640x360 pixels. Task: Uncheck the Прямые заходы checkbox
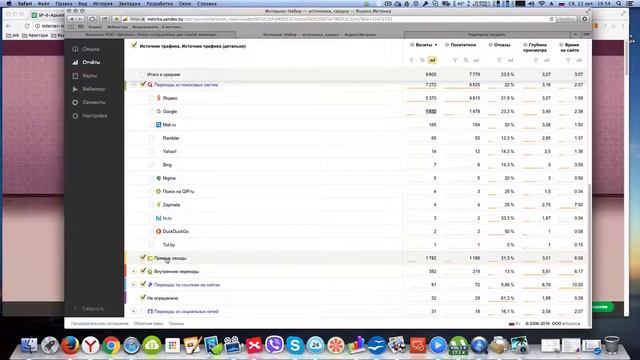pos(143,258)
